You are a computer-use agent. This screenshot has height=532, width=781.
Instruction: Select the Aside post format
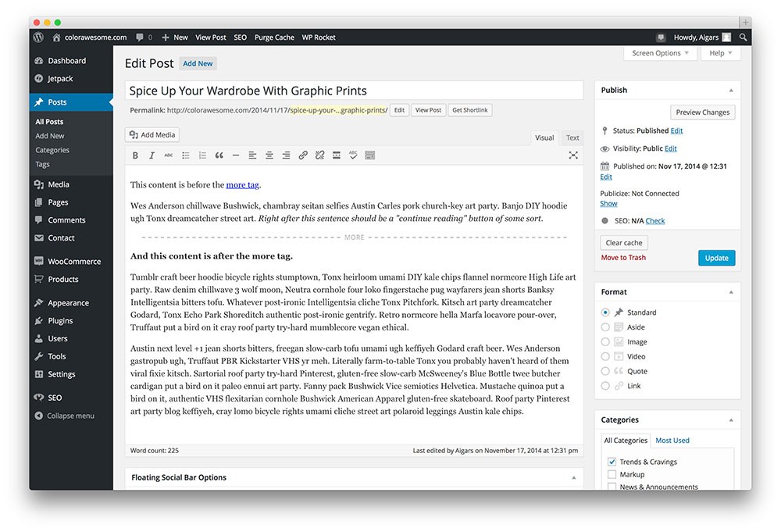[605, 327]
